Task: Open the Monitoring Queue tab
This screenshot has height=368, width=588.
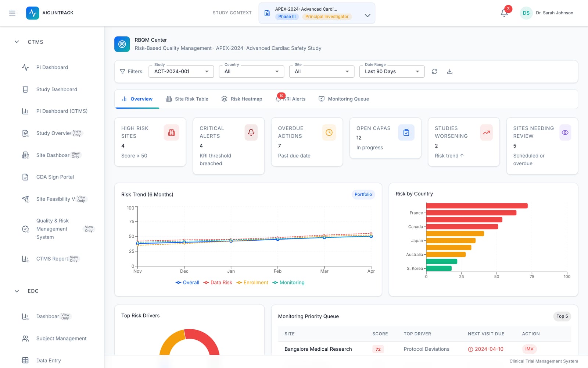Action: coord(344,99)
